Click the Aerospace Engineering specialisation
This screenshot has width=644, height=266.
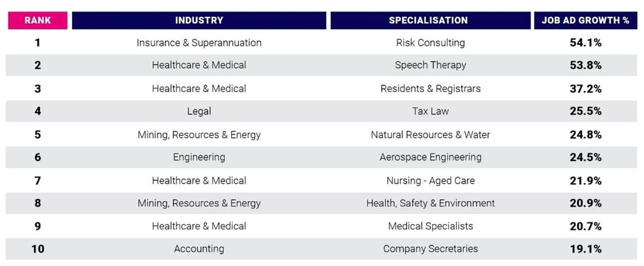tap(430, 157)
